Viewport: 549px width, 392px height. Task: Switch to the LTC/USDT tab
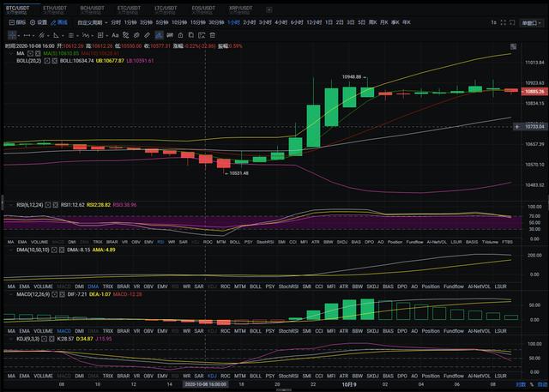tap(166, 9)
